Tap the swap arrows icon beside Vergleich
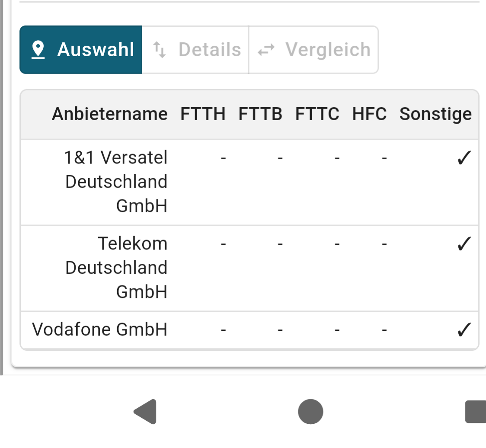Screen dimensions: 486x448 coord(266,50)
